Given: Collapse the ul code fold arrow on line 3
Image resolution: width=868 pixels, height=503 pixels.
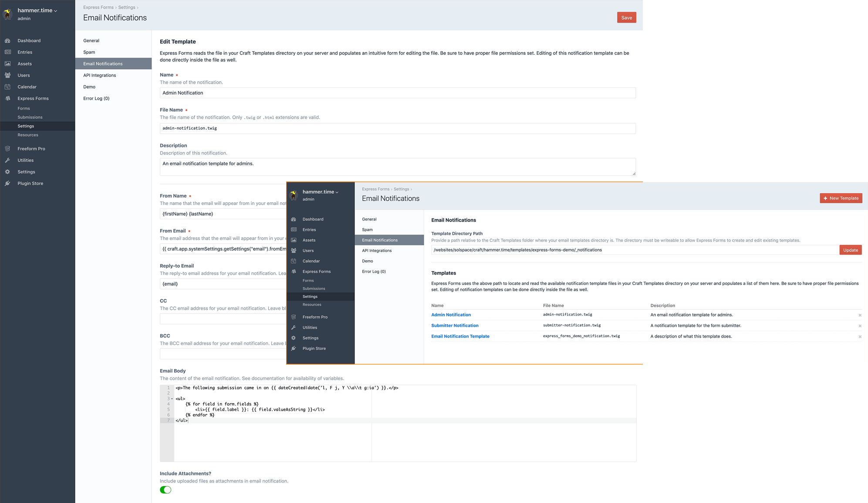Looking at the screenshot, I should point(172,399).
